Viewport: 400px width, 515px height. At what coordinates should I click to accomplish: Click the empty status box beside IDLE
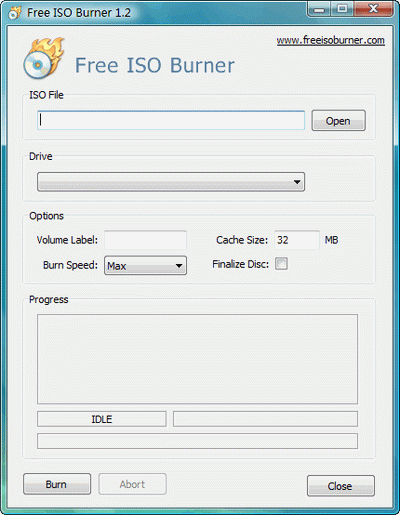click(265, 419)
